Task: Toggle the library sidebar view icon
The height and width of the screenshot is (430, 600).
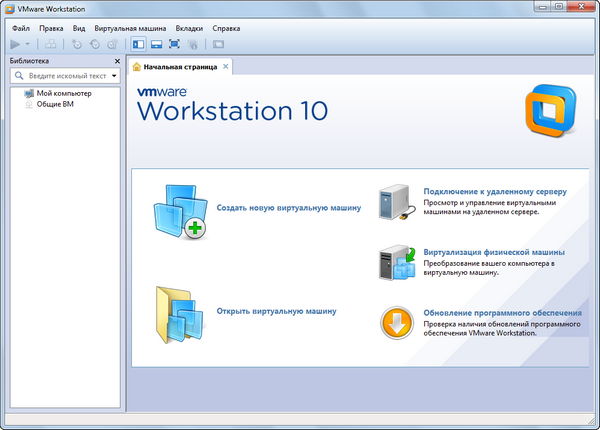Action: point(138,44)
